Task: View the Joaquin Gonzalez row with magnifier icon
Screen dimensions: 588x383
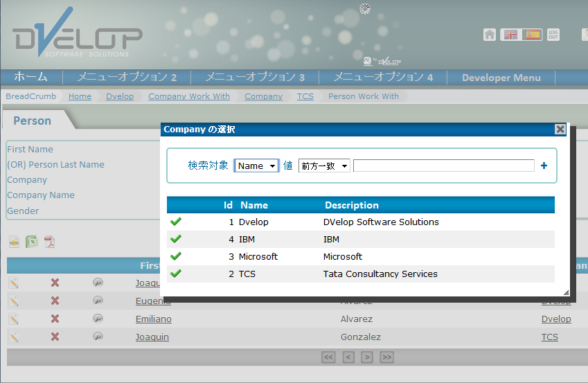Action: tap(98, 337)
